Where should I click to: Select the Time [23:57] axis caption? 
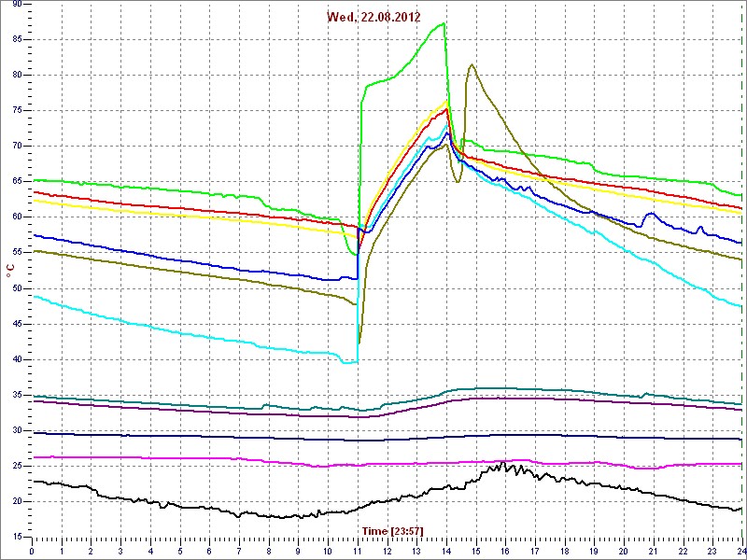392,531
